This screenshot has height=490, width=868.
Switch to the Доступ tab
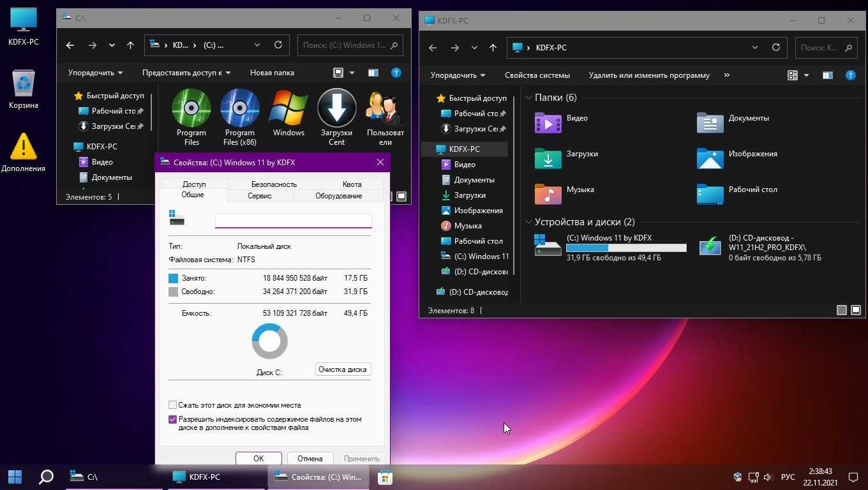point(194,184)
